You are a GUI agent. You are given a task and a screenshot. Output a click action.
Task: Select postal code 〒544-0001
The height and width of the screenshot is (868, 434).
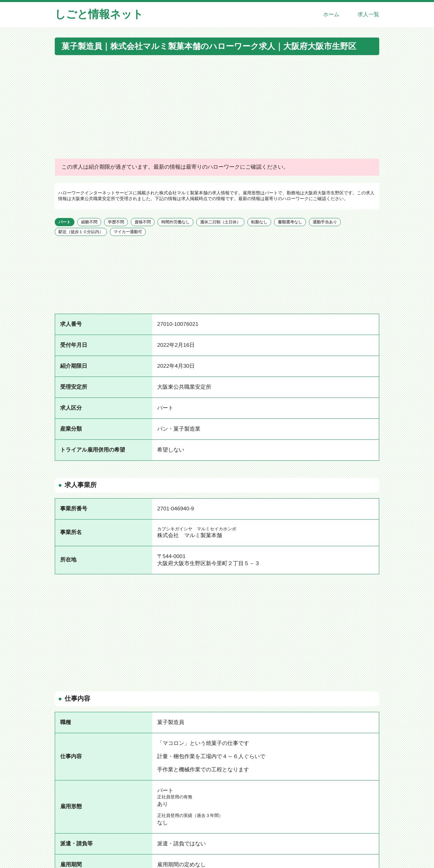point(171,556)
